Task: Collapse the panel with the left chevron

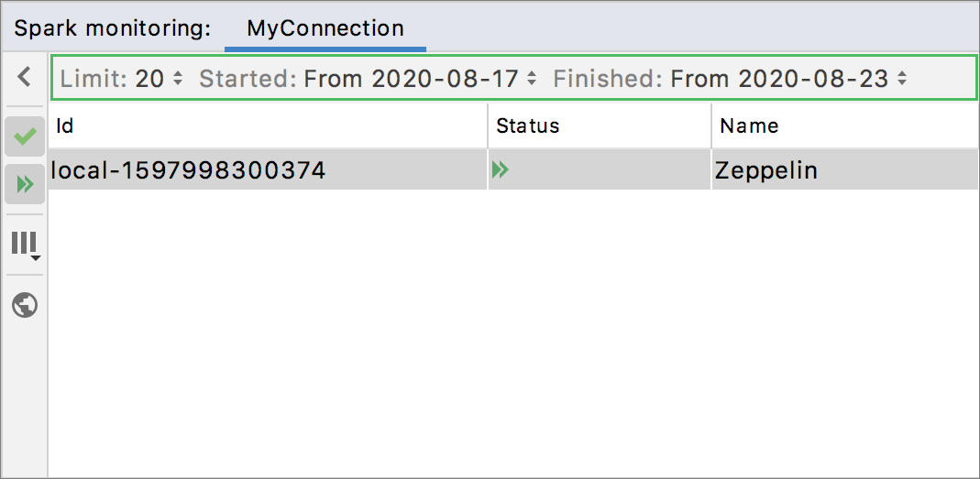Action: (x=25, y=77)
